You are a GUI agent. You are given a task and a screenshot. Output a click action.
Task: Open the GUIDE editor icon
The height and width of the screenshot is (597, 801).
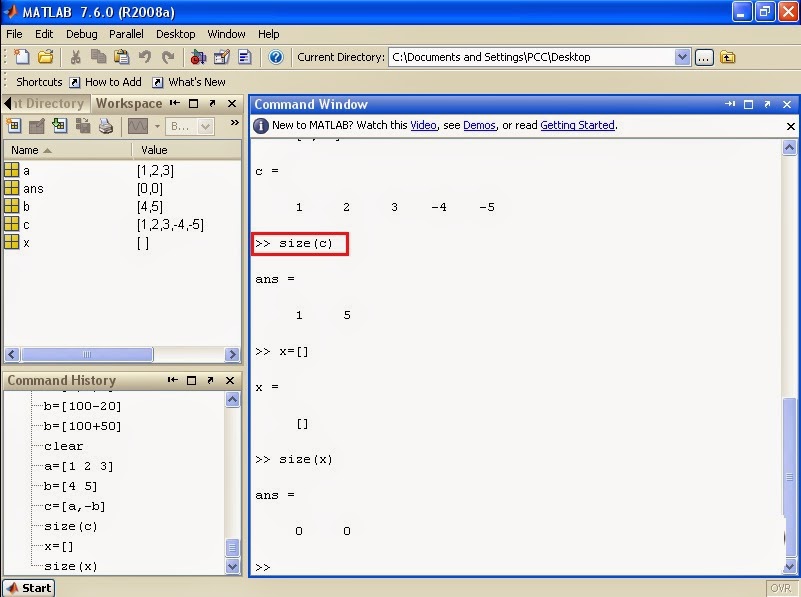(221, 57)
